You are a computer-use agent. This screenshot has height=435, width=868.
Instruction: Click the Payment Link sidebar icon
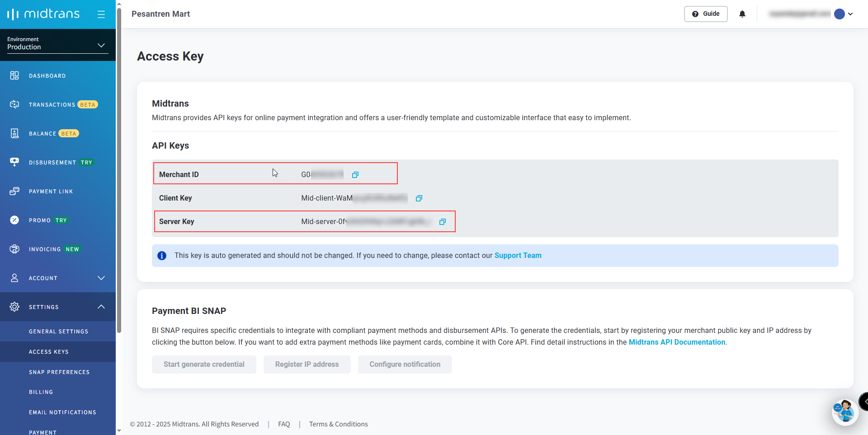pyautogui.click(x=14, y=192)
